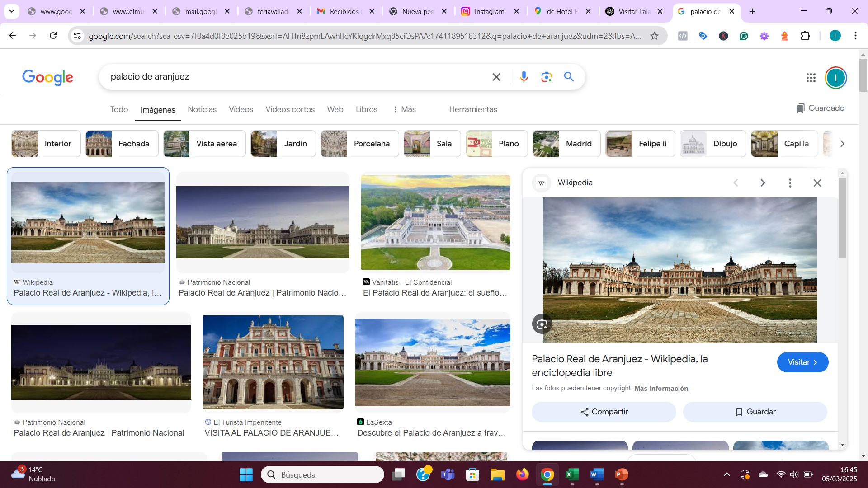868x488 pixels.
Task: Show more suggestion chips with right arrow
Action: [x=842, y=144]
